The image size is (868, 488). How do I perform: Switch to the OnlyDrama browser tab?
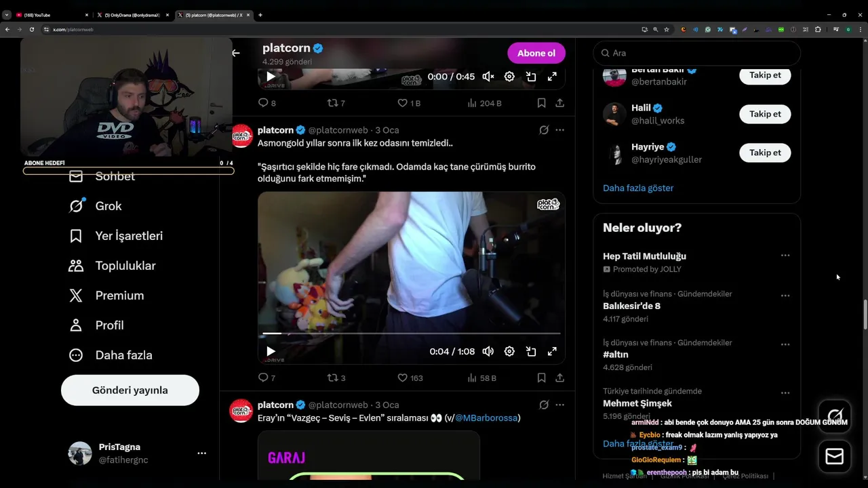132,15
